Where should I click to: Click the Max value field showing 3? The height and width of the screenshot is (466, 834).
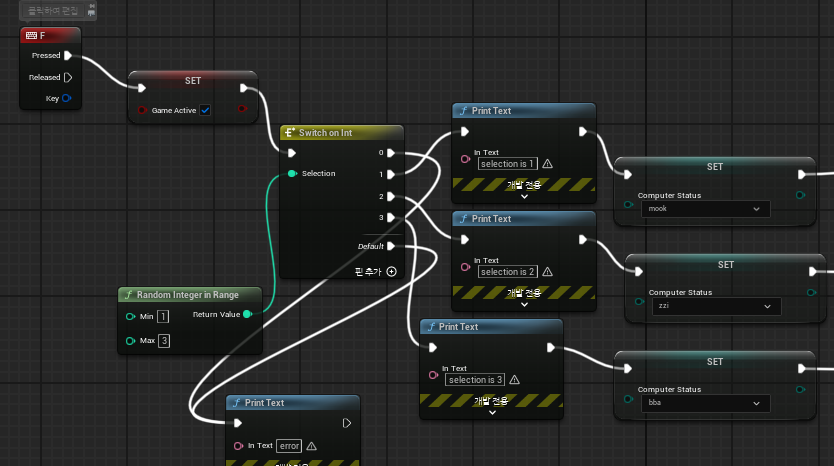[164, 340]
